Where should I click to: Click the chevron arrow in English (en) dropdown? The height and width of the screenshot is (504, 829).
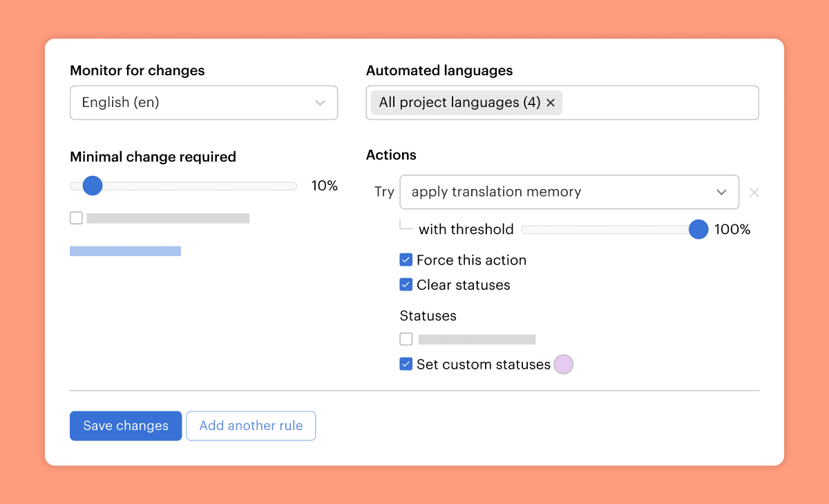coord(320,103)
